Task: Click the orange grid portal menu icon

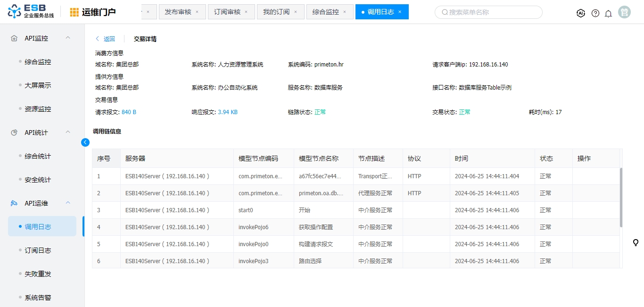Action: (x=74, y=12)
